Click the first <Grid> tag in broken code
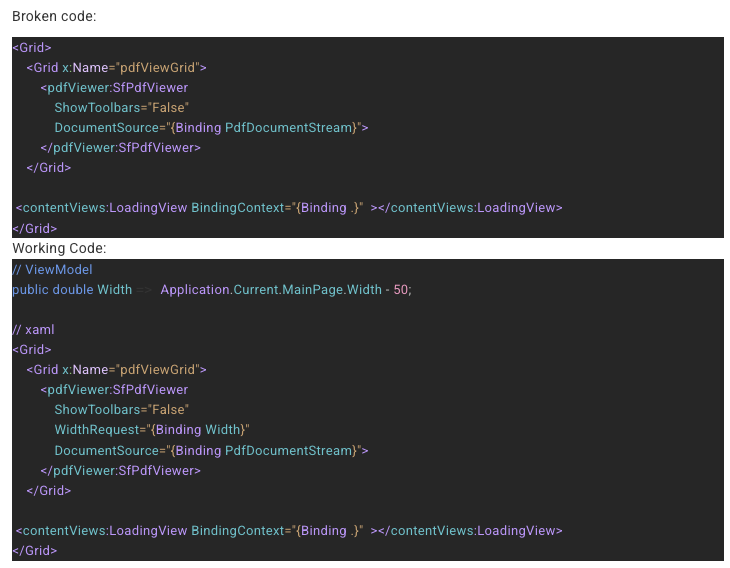730x568 pixels. 32,47
